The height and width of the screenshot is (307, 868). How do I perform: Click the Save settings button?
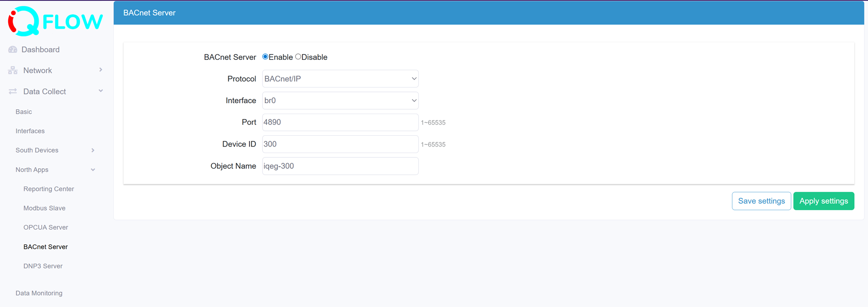click(761, 201)
